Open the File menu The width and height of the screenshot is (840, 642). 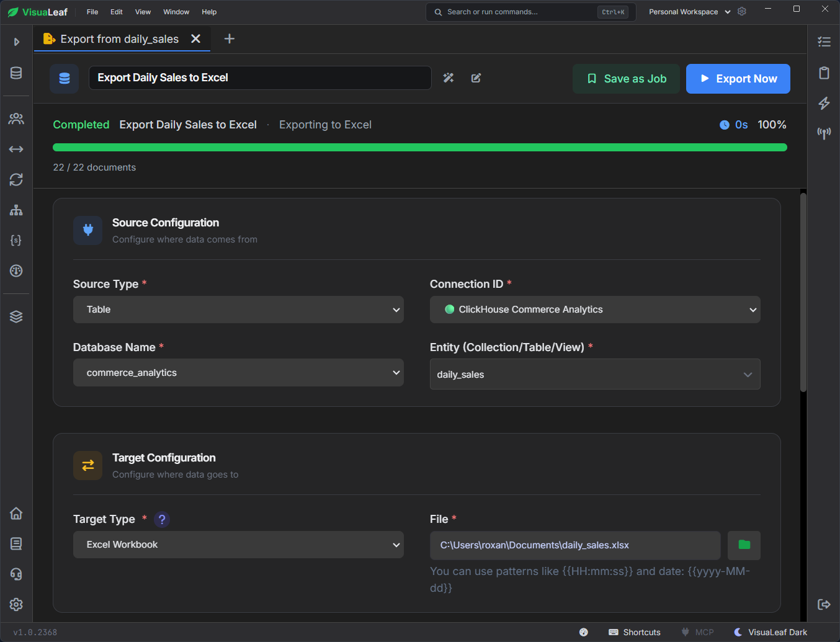point(92,12)
